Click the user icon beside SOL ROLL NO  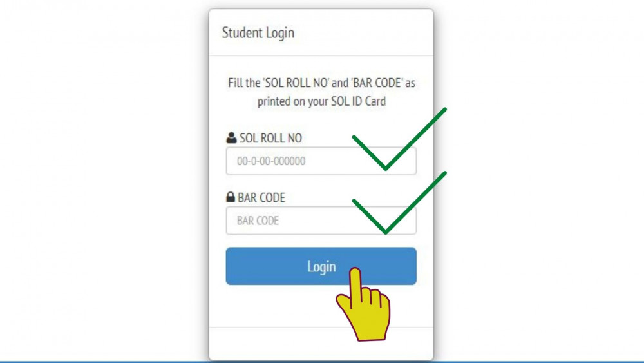[231, 138]
